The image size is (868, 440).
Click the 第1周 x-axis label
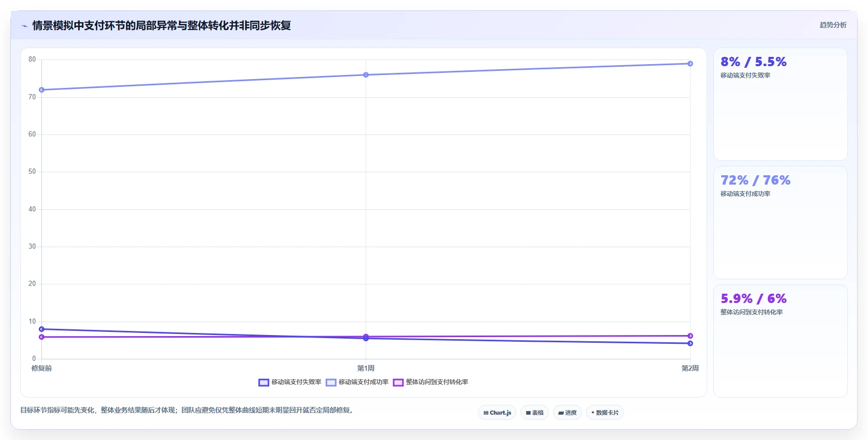pyautogui.click(x=366, y=369)
